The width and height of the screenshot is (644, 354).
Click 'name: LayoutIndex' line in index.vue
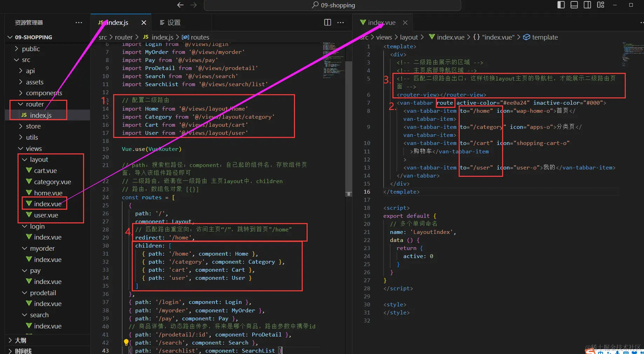pyautogui.click(x=423, y=232)
